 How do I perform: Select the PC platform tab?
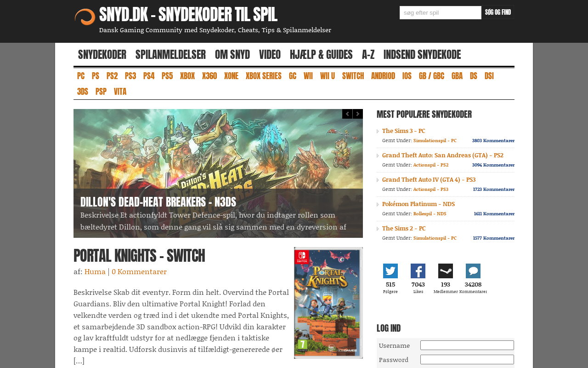click(81, 76)
